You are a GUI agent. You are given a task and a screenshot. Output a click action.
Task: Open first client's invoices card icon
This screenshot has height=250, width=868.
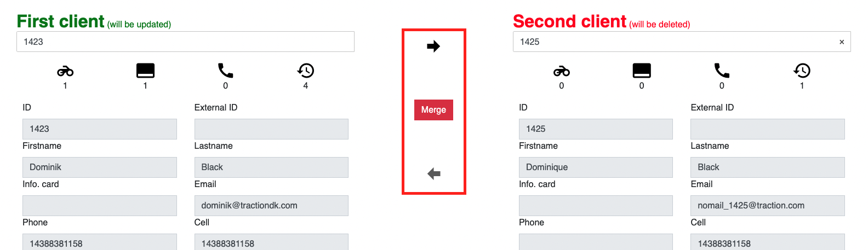[145, 71]
